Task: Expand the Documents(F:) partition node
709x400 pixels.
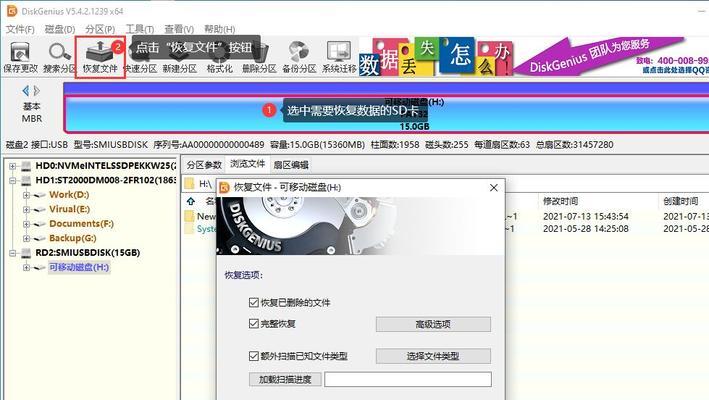Action: click(x=26, y=224)
